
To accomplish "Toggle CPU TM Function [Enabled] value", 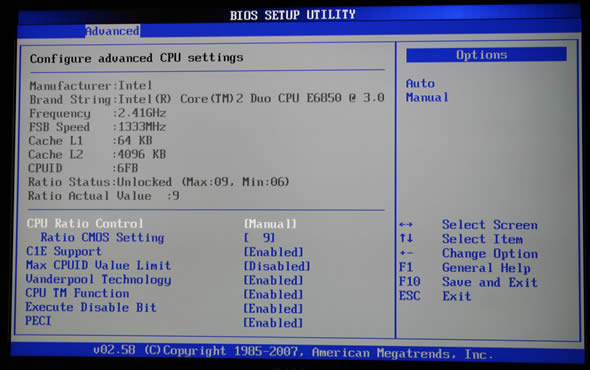I will point(273,295).
